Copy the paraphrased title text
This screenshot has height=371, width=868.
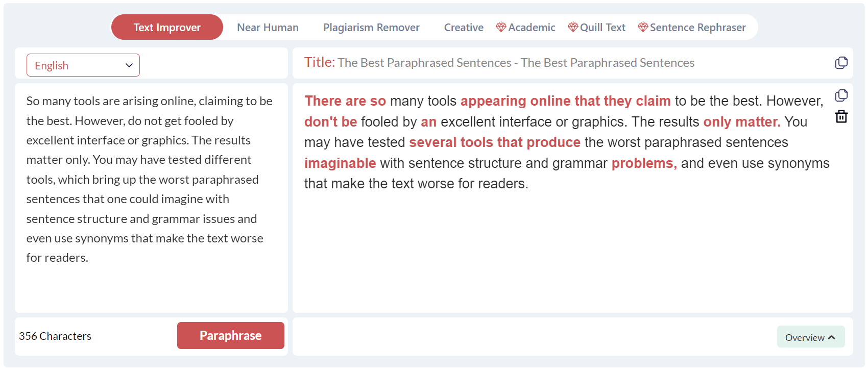[x=841, y=63]
